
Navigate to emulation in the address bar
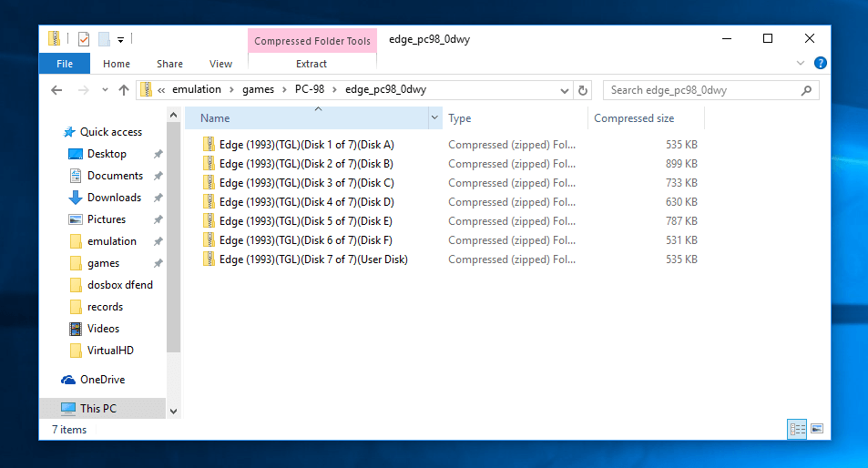click(197, 89)
